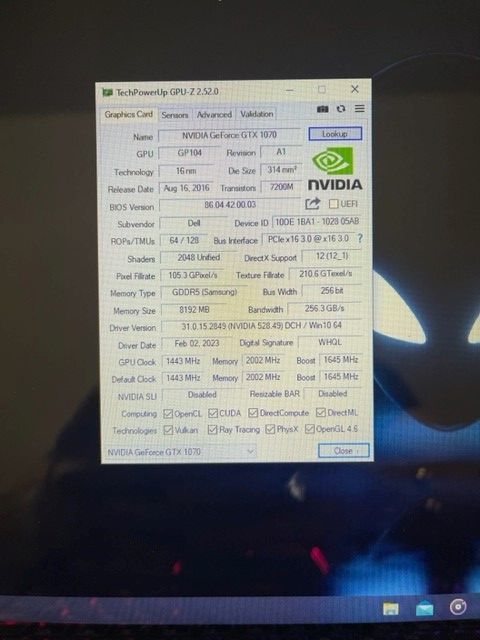Toggle the Vulkan checkbox
480x640 pixels.
pyautogui.click(x=168, y=430)
